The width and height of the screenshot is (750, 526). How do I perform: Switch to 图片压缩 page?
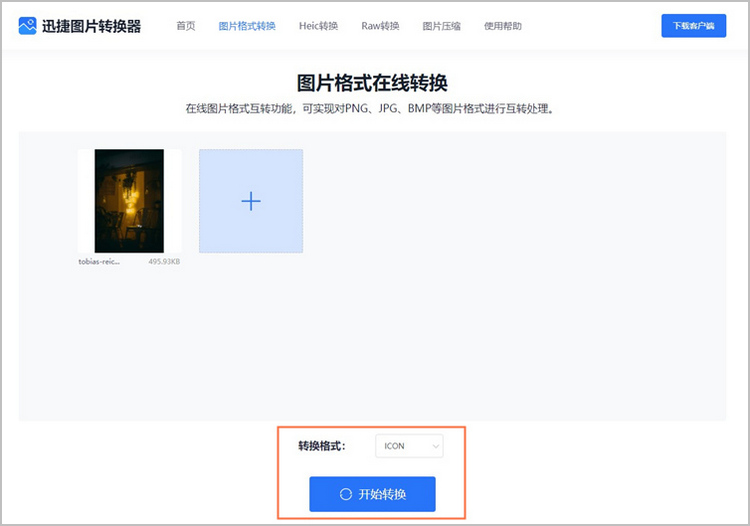coord(441,26)
